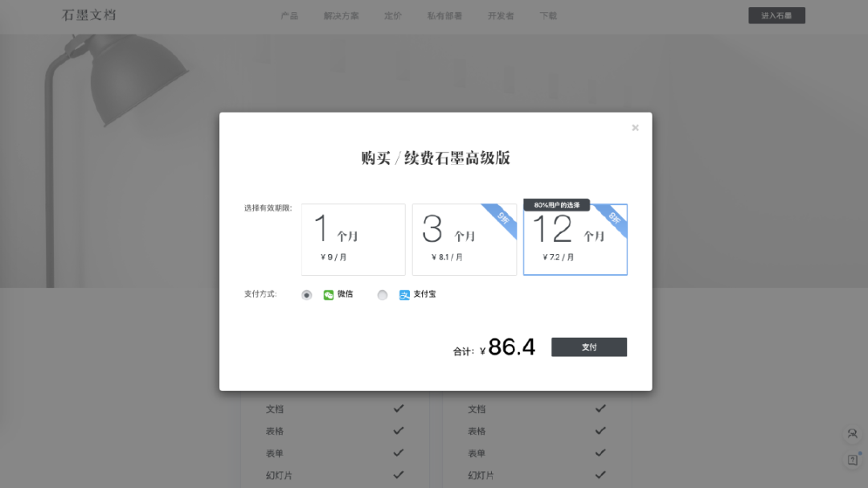
Task: Open the 定价 nav item
Action: pyautogui.click(x=393, y=16)
